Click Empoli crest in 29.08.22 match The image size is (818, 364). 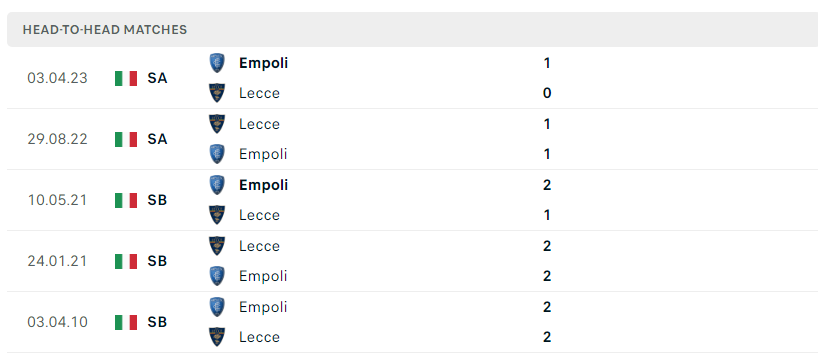[x=216, y=154]
